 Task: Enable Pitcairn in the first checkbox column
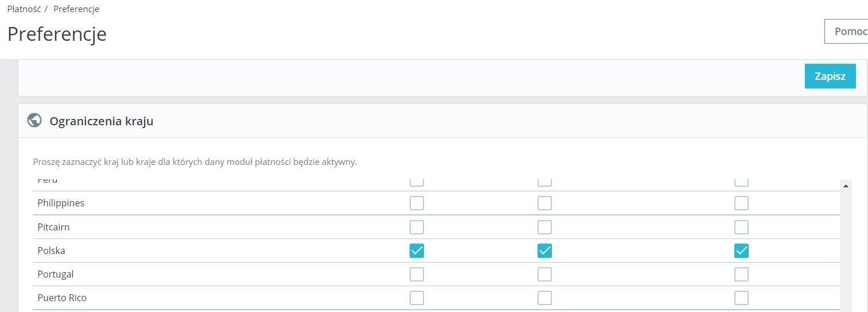417,227
